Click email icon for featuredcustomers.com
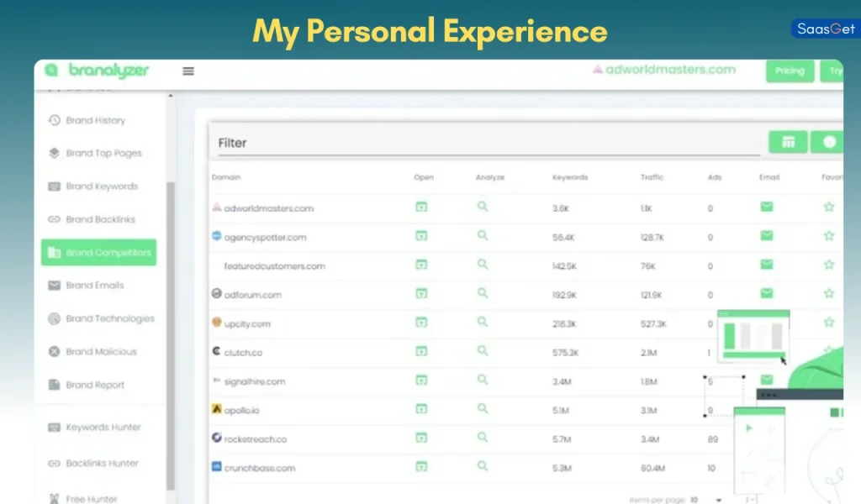The height and width of the screenshot is (504, 861). [767, 265]
